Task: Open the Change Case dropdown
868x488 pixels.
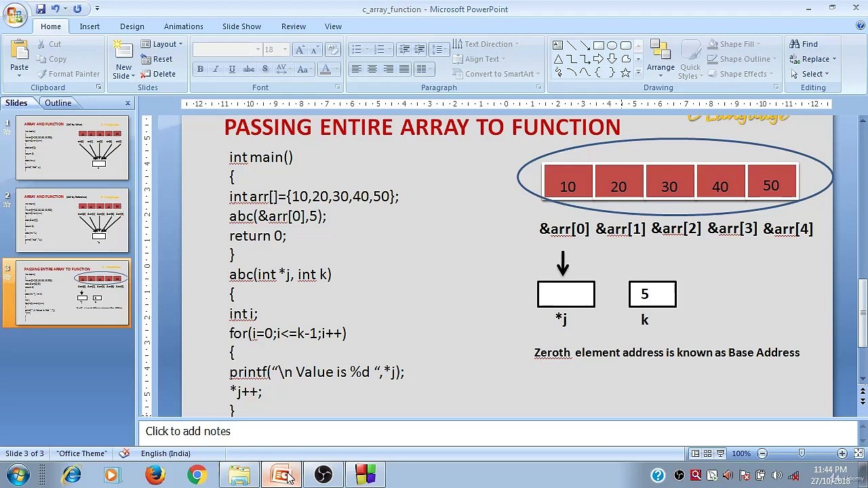Action: [x=304, y=69]
